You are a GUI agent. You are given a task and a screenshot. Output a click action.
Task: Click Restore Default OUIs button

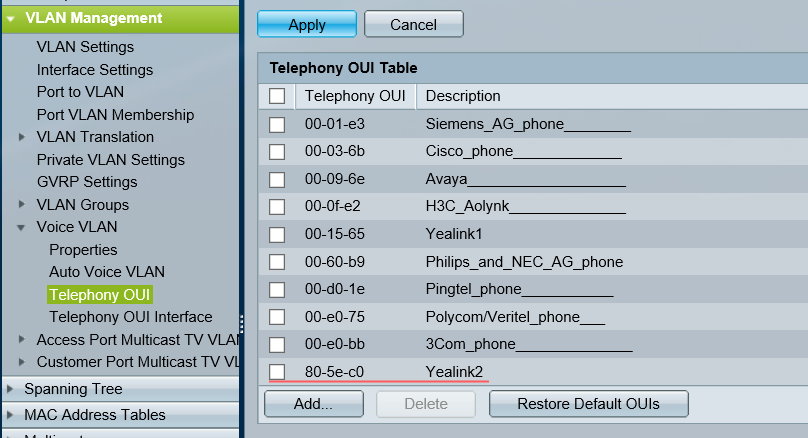(x=588, y=404)
